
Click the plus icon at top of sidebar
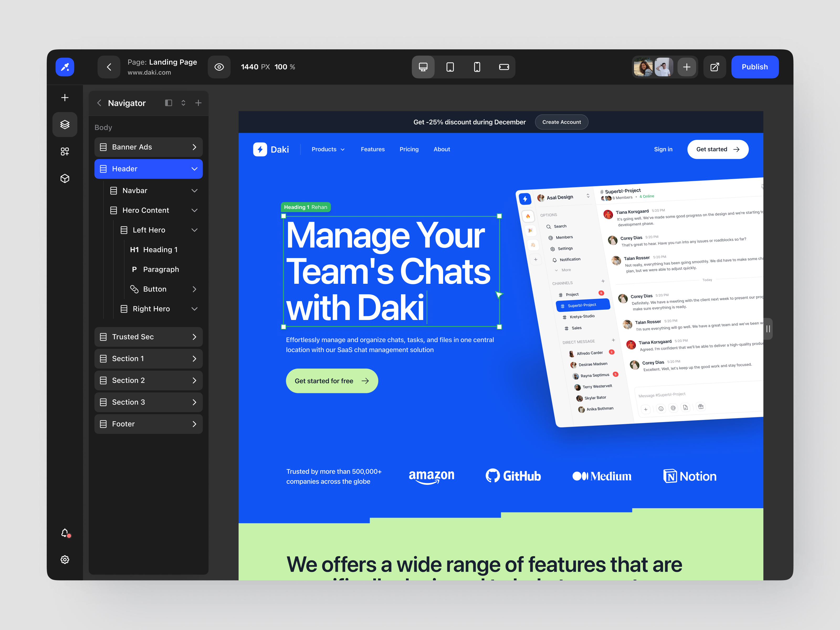pyautogui.click(x=65, y=97)
